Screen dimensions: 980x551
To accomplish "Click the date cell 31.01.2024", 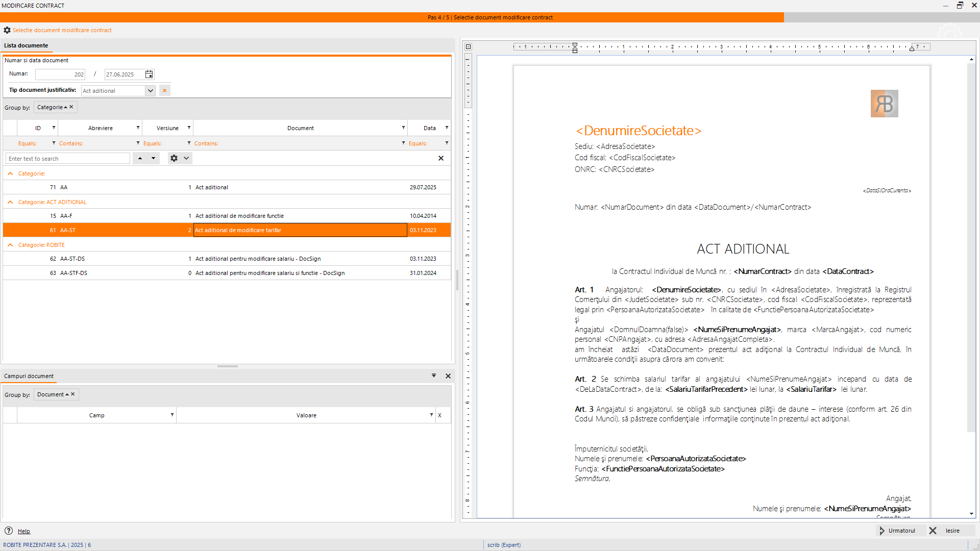I will pyautogui.click(x=423, y=273).
